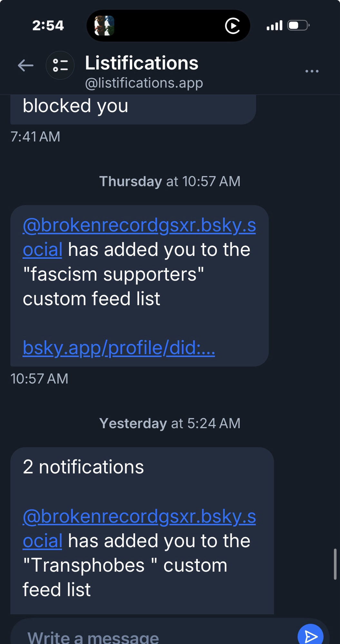
Task: Tap the "2 notifications" message text
Action: (x=83, y=467)
